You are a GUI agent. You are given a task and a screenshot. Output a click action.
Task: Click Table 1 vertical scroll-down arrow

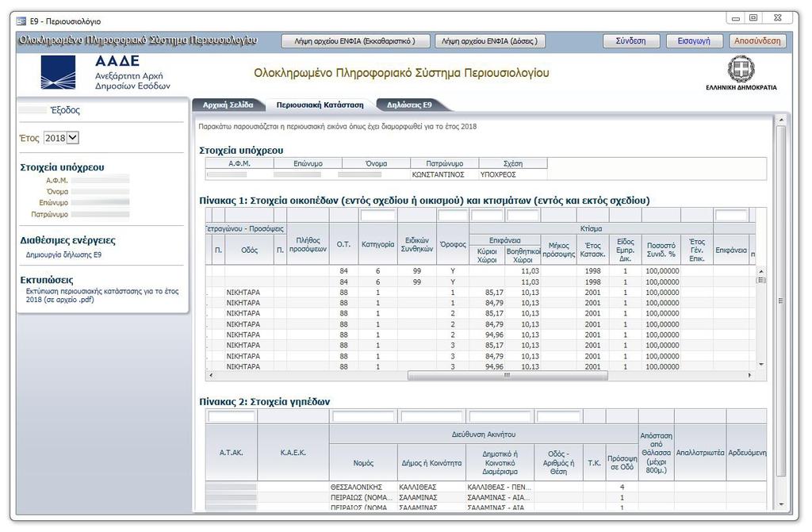760,365
